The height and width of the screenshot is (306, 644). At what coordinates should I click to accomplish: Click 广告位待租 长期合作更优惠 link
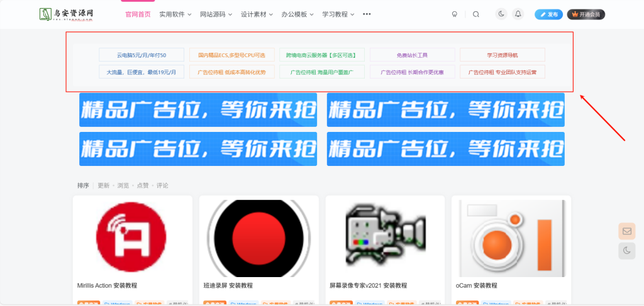click(413, 72)
